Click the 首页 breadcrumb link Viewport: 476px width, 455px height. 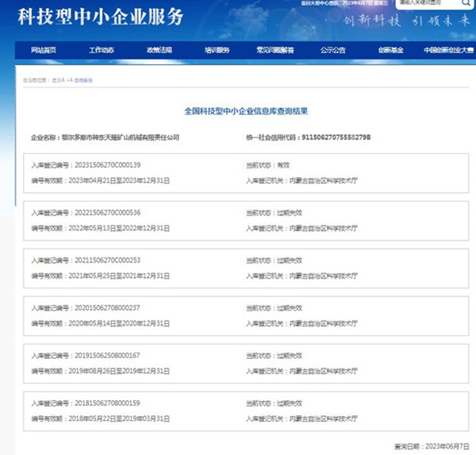pyautogui.click(x=58, y=80)
